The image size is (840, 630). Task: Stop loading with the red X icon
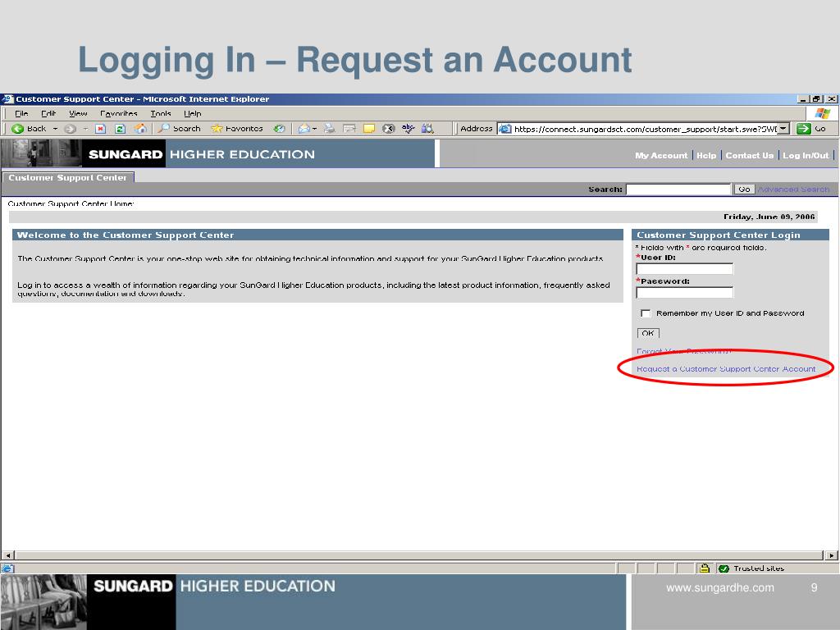click(100, 129)
